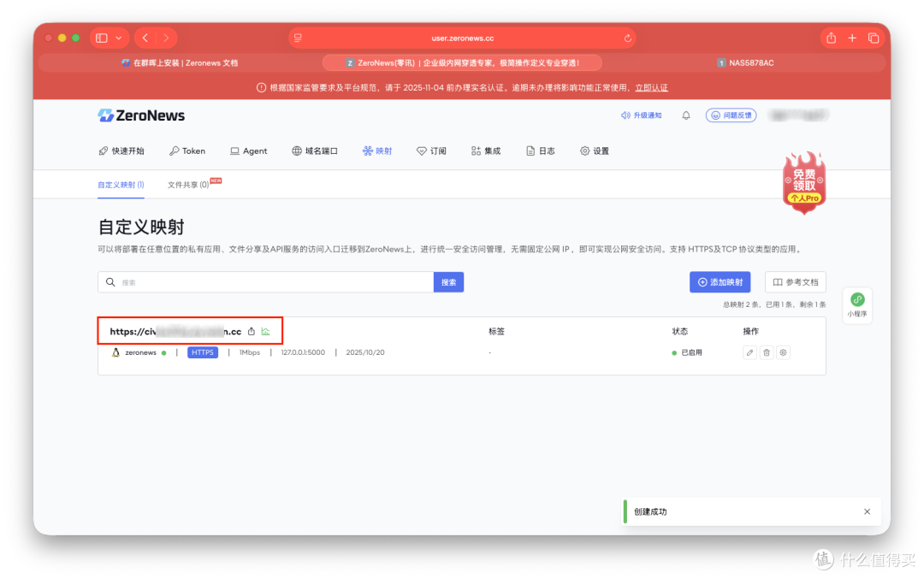The image size is (924, 579).
Task: Click the ZeroNews logo
Action: tap(141, 115)
